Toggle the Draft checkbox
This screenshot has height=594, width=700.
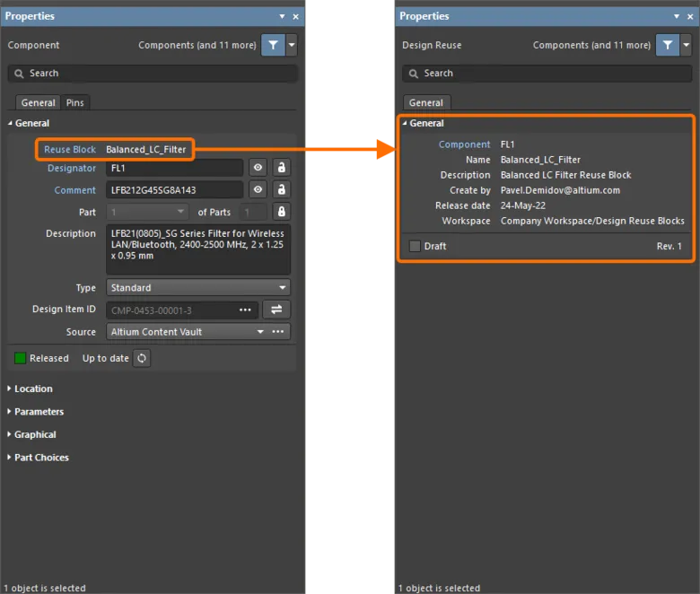415,246
